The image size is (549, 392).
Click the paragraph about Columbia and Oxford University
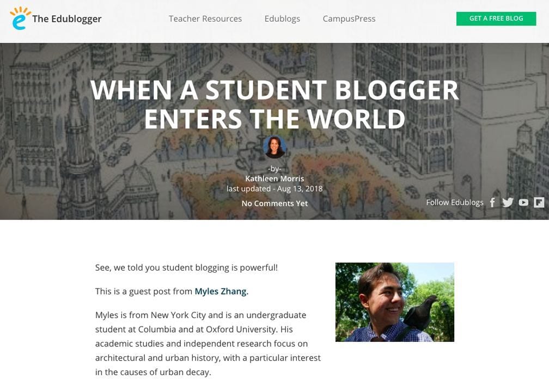(208, 344)
